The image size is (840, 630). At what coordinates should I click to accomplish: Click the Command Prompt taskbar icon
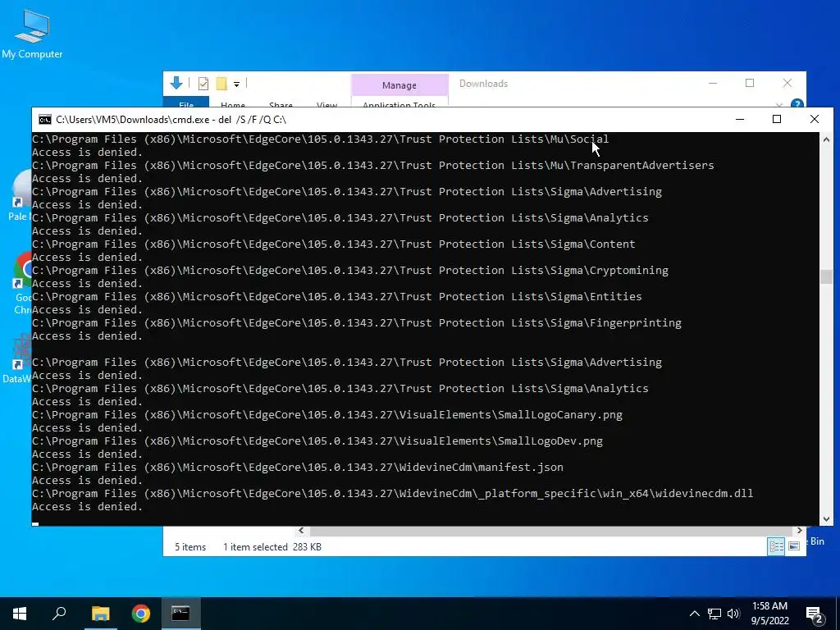(x=180, y=614)
